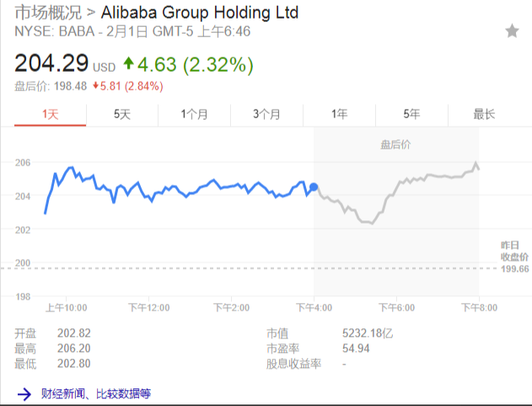Click the blue dot on the chart line

point(314,187)
